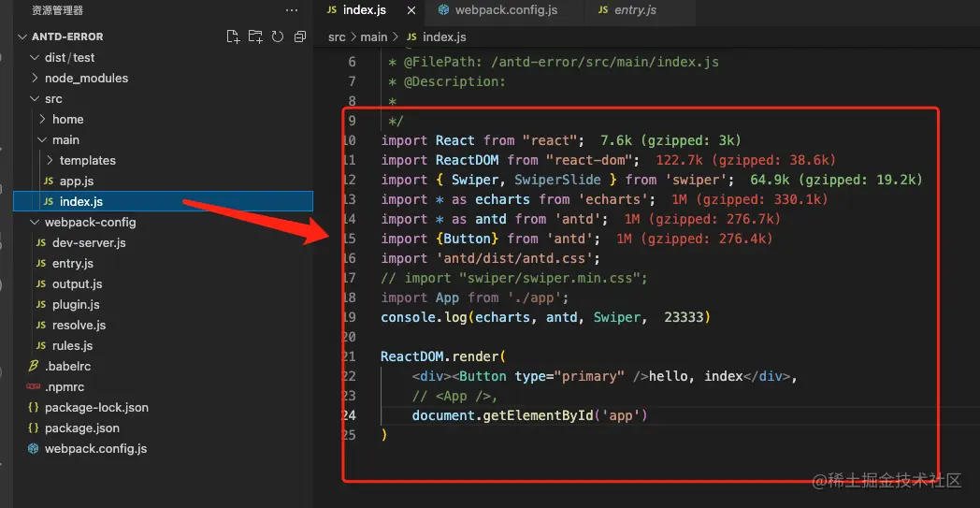Click the JS icon beside dev-server.js

tap(40, 242)
